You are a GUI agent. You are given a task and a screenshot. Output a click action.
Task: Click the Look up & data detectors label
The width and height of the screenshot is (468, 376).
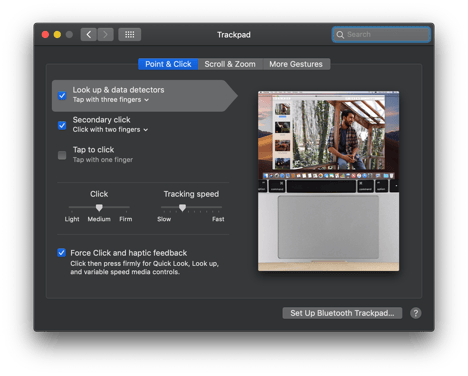coord(118,90)
